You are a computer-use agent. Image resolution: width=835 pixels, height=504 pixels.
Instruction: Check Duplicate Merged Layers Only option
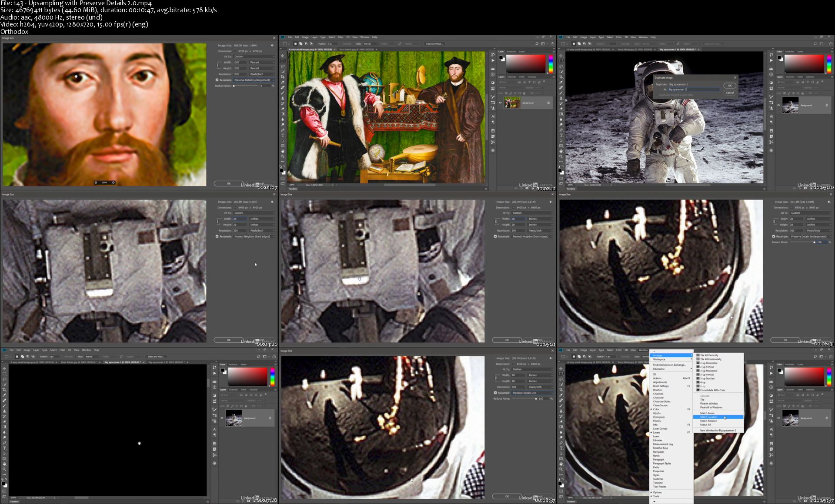[657, 95]
